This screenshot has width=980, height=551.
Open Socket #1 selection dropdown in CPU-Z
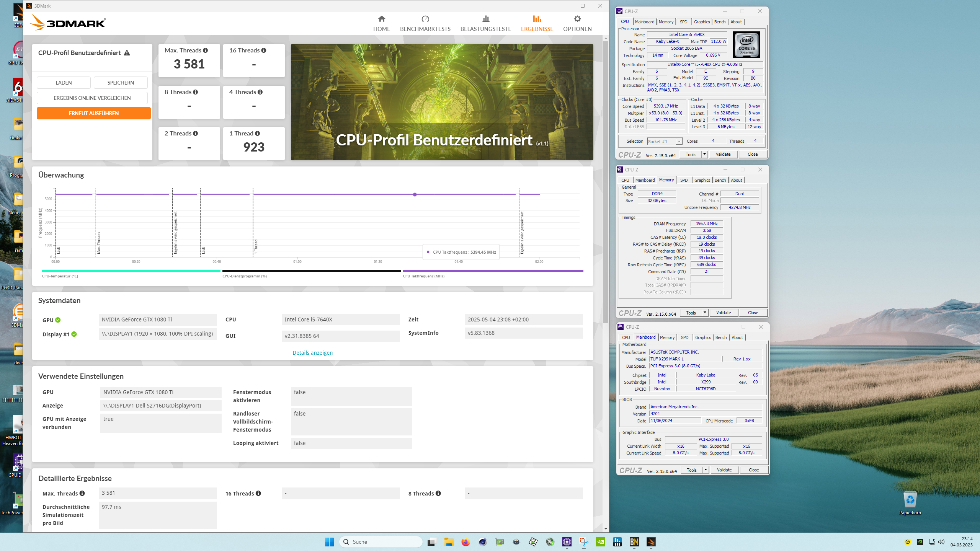pos(665,141)
